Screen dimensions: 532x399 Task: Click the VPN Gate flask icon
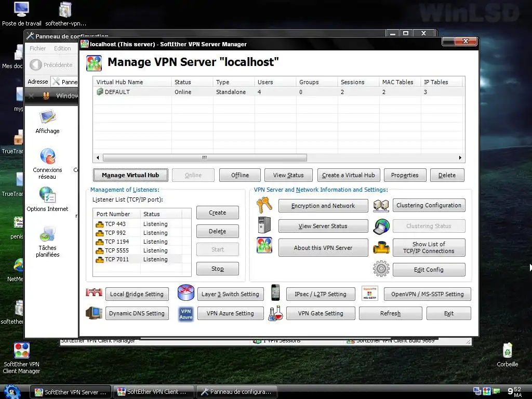pos(275,313)
